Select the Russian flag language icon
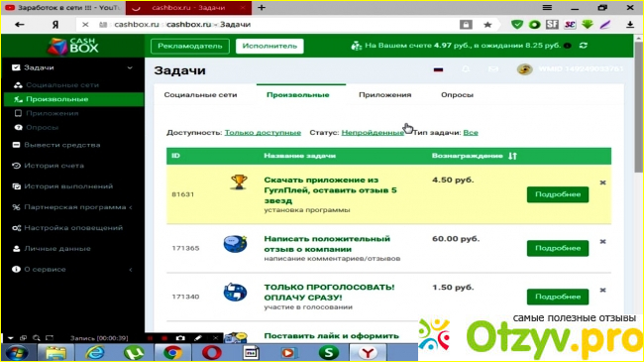 438,69
